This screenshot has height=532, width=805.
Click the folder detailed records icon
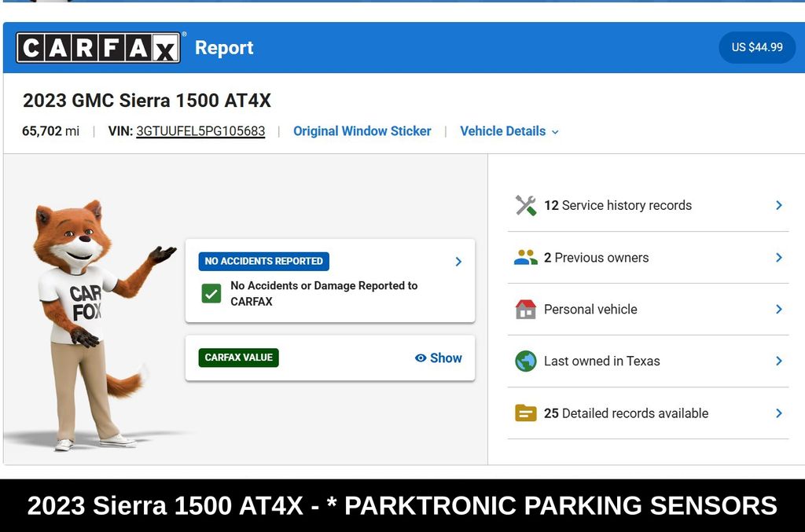click(x=525, y=413)
